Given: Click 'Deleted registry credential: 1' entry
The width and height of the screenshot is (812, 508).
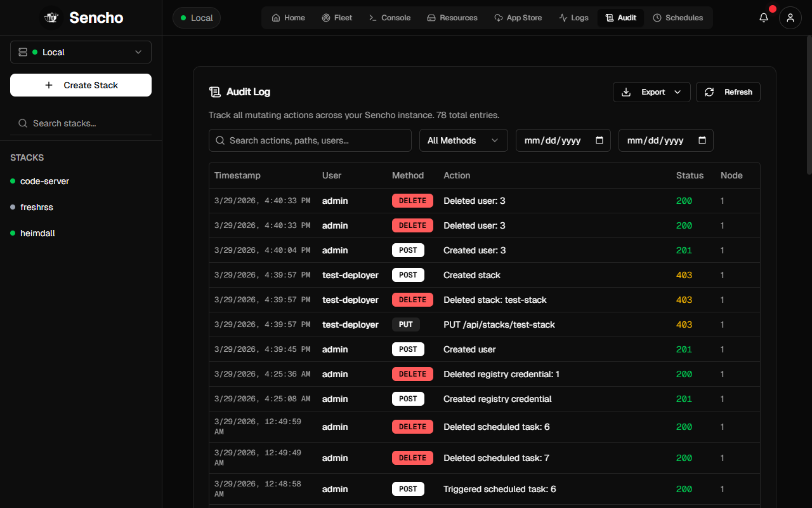Looking at the screenshot, I should (501, 374).
